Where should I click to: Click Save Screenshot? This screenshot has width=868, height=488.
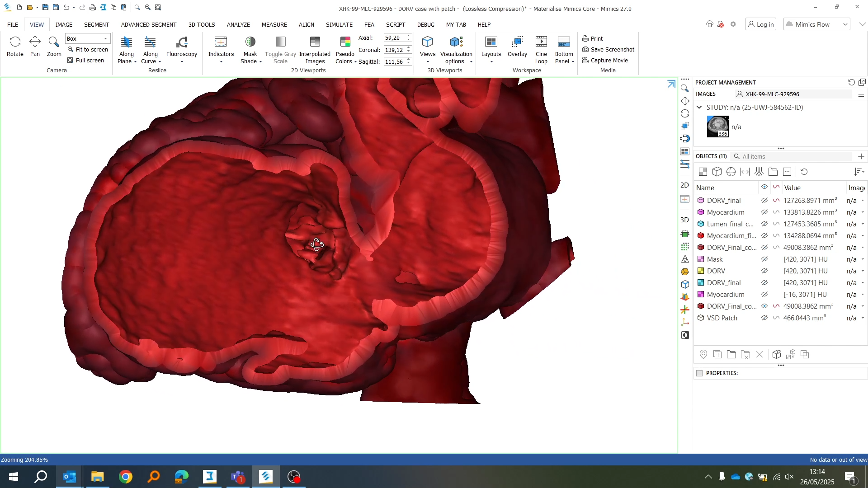point(609,50)
